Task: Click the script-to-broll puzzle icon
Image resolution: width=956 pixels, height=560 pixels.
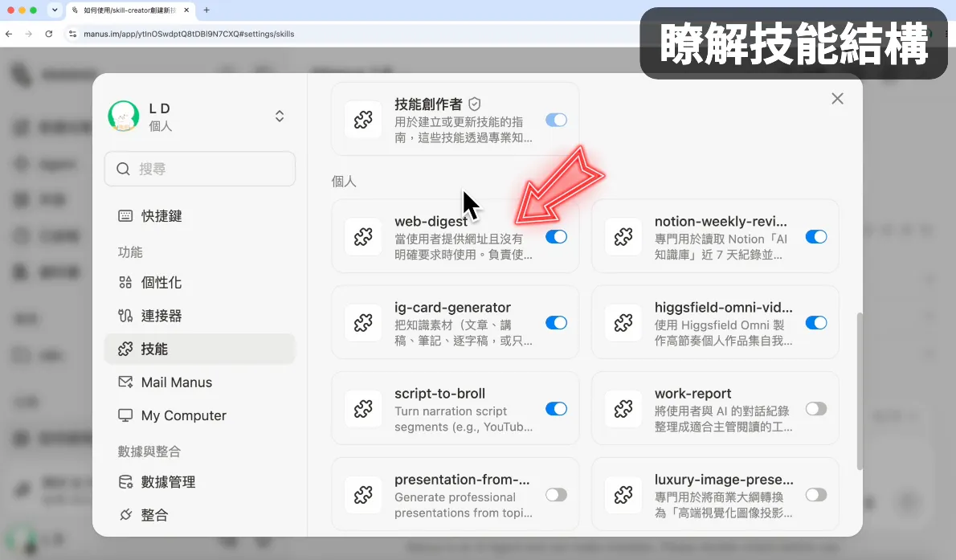Action: (363, 409)
